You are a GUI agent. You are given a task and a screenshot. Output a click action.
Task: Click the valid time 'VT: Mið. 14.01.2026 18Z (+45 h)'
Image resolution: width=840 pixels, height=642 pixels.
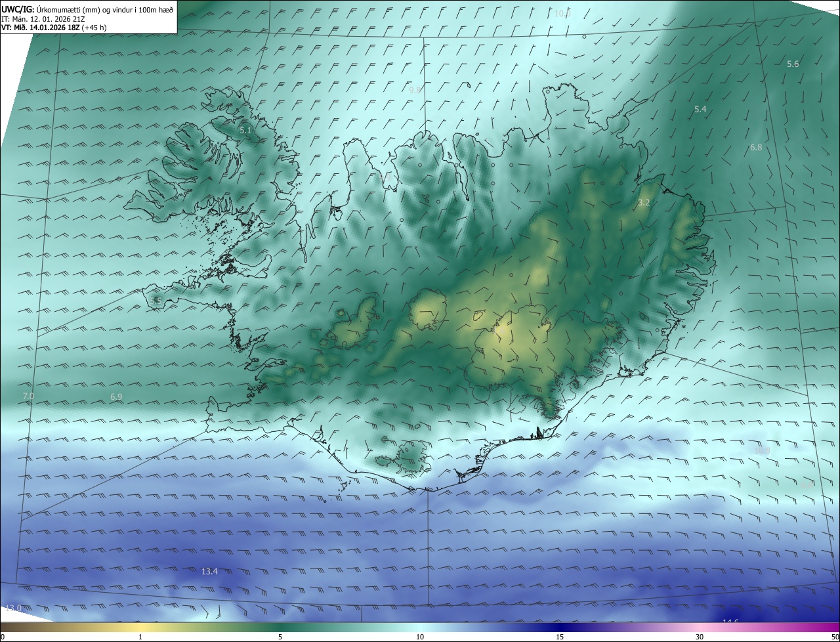pos(52,28)
